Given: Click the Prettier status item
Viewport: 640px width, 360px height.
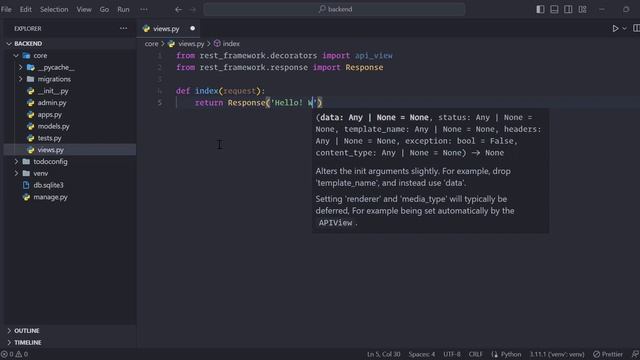Looking at the screenshot, I should click(608, 354).
